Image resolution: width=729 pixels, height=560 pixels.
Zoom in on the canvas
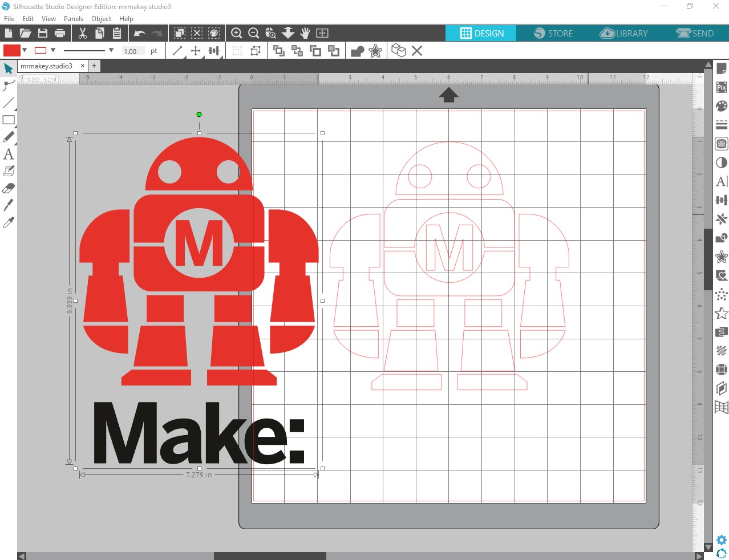tap(237, 33)
